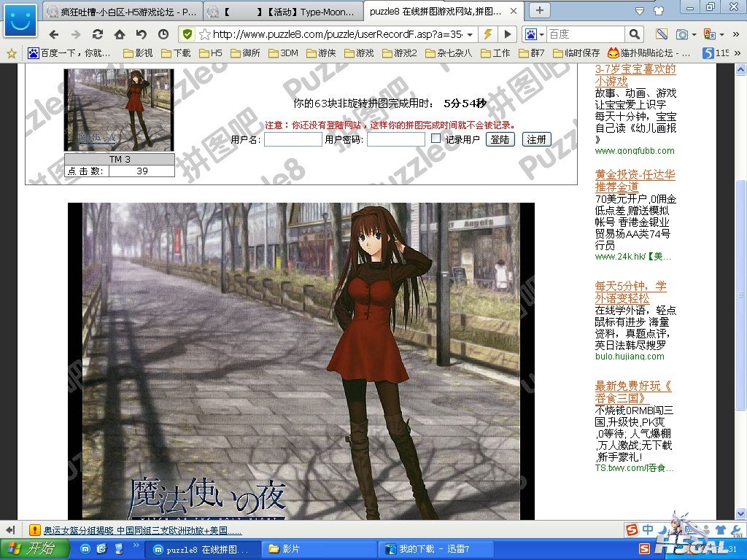Toggle the 记录用户 checkbox
Viewport: 747px width, 560px height.
click(436, 138)
